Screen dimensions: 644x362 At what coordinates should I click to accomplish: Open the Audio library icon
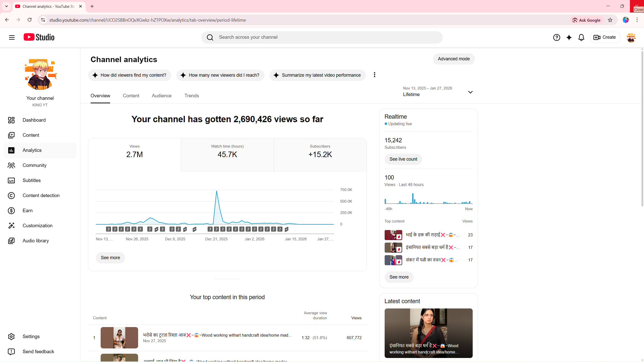pyautogui.click(x=11, y=241)
